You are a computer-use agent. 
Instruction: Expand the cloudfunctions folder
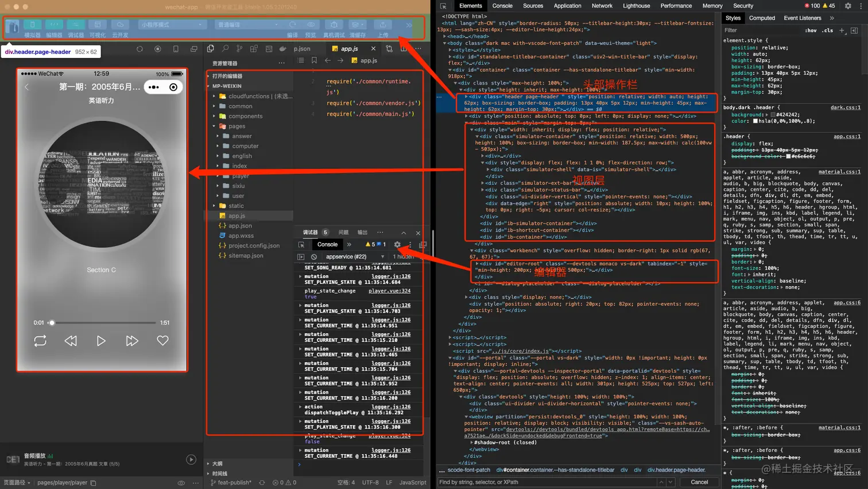(250, 97)
